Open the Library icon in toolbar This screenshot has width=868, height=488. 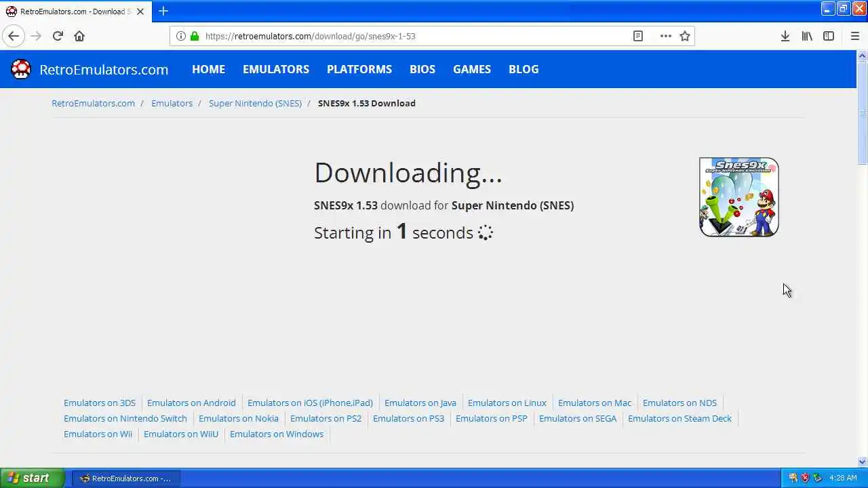(807, 36)
